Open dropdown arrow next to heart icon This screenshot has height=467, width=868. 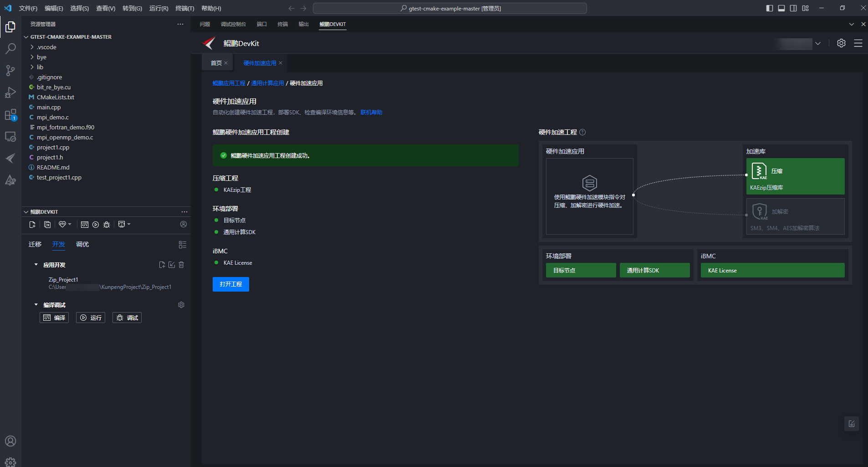[x=70, y=224]
